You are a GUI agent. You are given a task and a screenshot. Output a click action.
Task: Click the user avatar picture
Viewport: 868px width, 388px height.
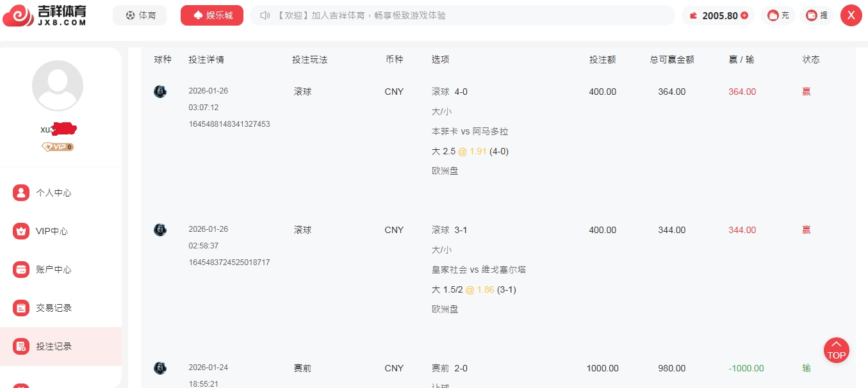point(58,86)
